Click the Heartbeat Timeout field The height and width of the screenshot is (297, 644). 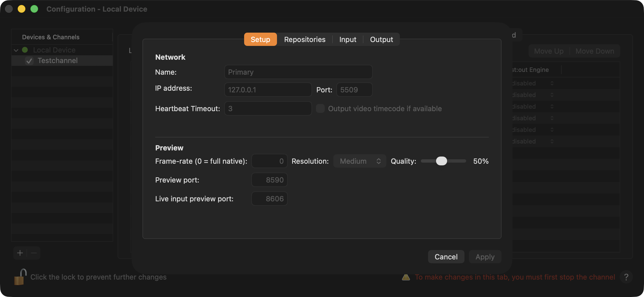point(268,108)
